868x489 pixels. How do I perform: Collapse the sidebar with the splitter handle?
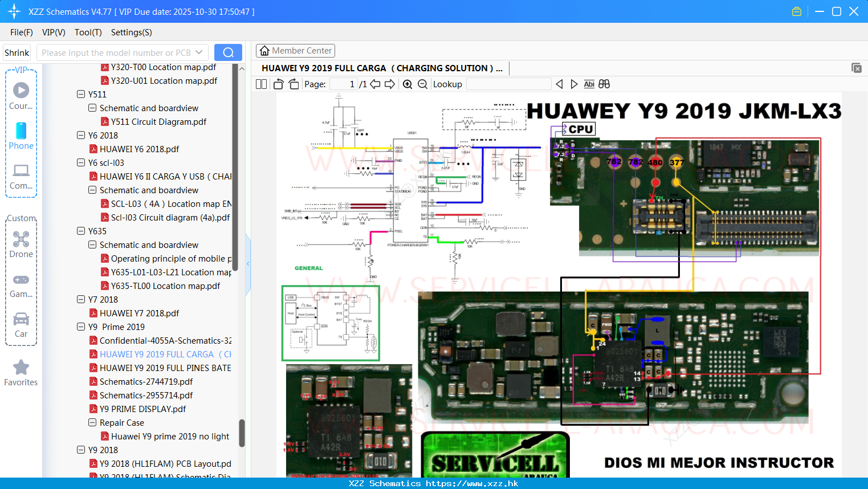tap(248, 263)
